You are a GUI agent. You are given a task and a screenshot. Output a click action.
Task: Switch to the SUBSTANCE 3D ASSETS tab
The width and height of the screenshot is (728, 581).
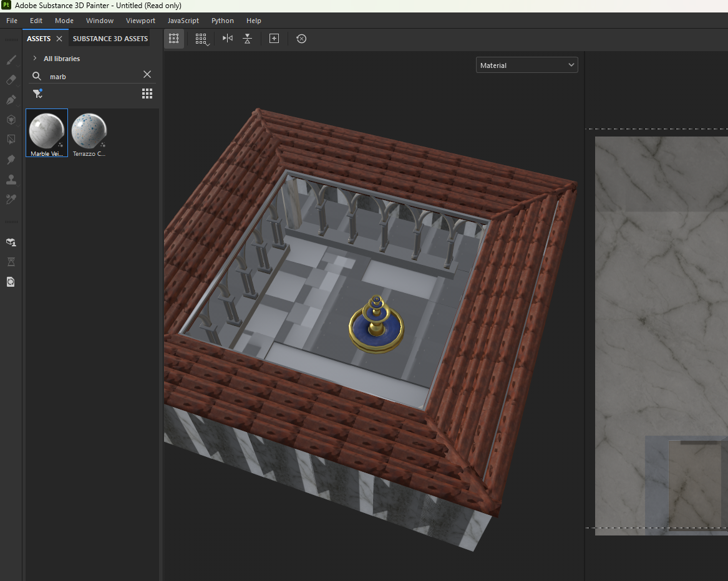click(110, 38)
